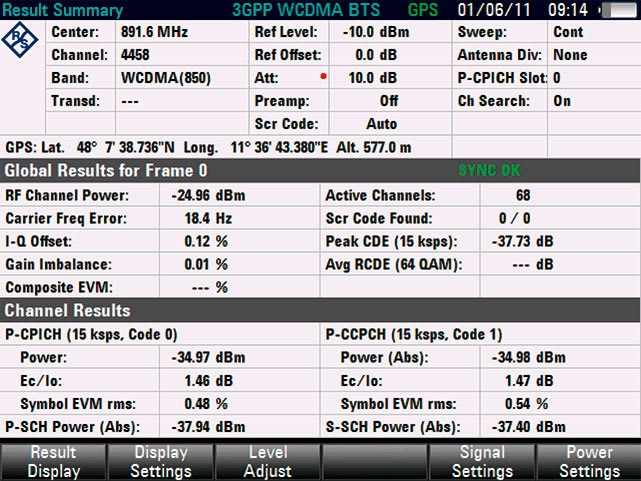Select the Ref Level -10.0 dBm field
Screen dimensions: 641x481
pos(376,32)
